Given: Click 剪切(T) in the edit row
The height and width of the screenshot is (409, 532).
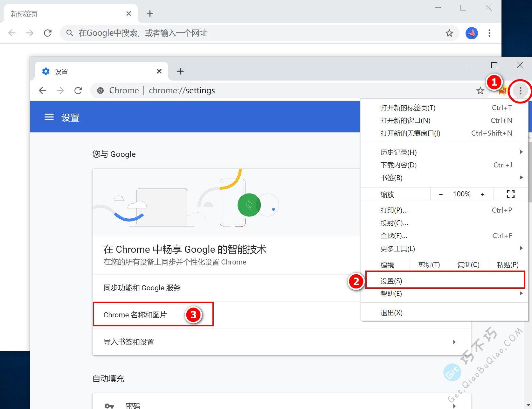Looking at the screenshot, I should 429,265.
